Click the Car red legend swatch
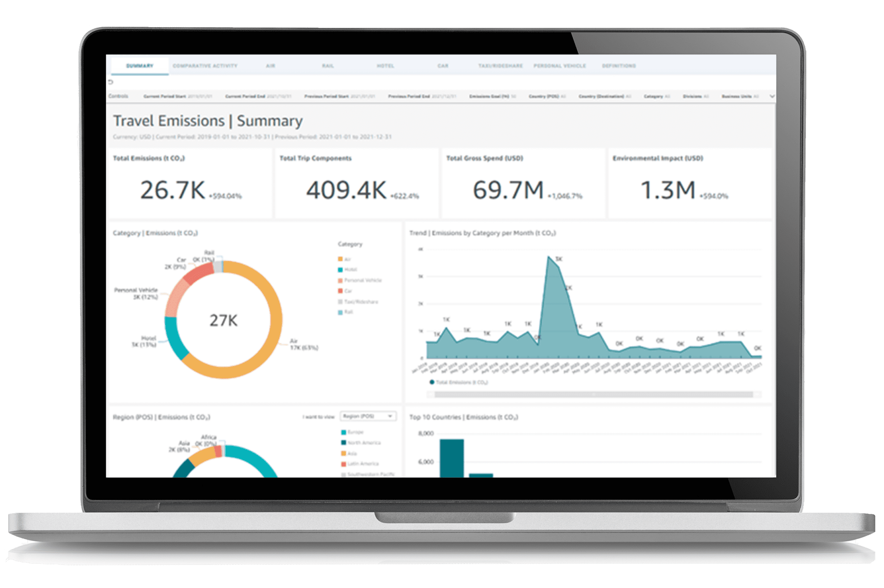Viewport: 884px width, 588px height. click(340, 291)
